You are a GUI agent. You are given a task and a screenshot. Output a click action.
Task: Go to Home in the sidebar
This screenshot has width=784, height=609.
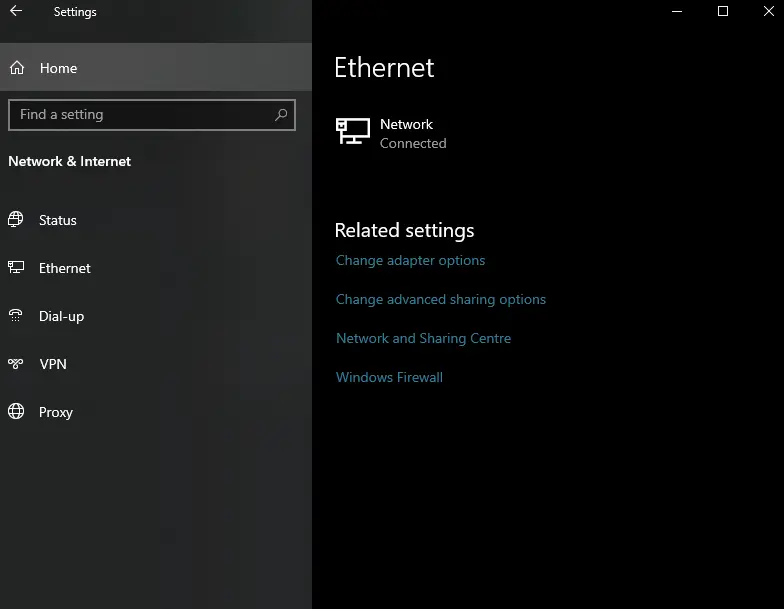pyautogui.click(x=156, y=67)
